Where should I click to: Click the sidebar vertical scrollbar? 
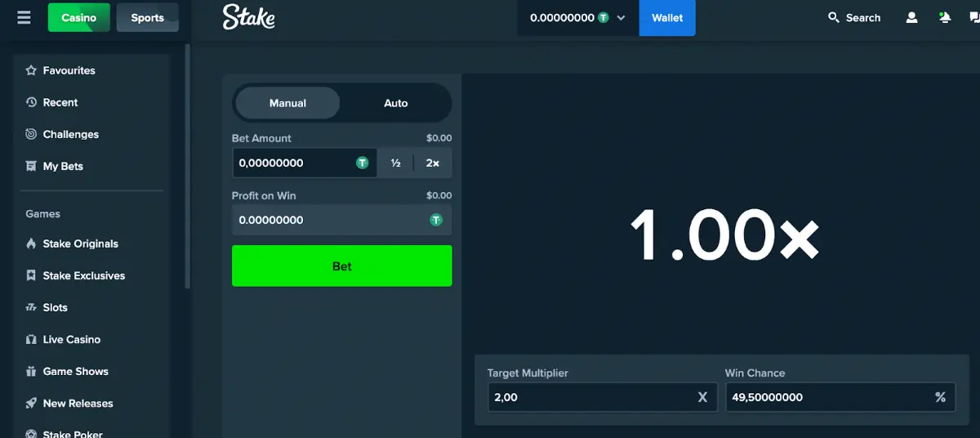point(187,163)
